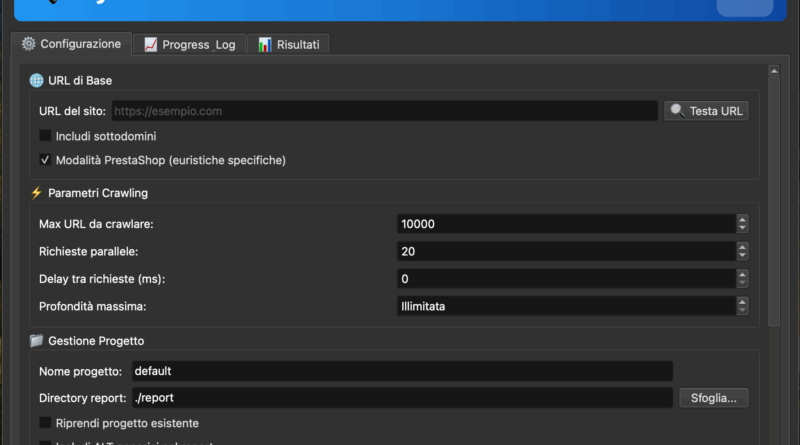Click the Sfoglia... browse button
This screenshot has height=445, width=800.
(713, 398)
